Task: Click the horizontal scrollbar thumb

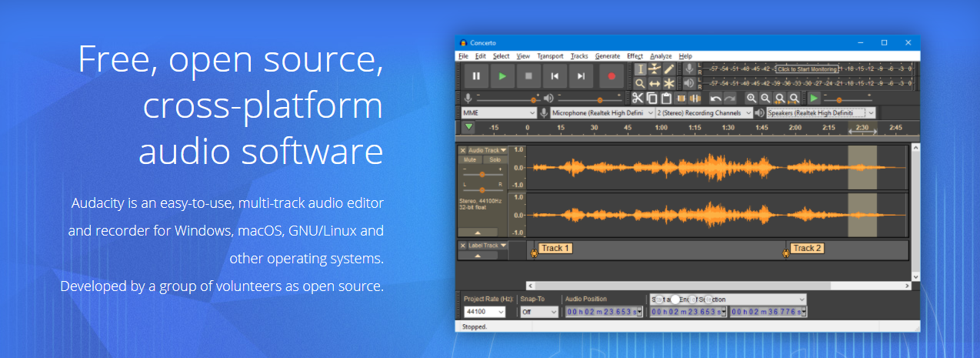Action: [x=683, y=286]
